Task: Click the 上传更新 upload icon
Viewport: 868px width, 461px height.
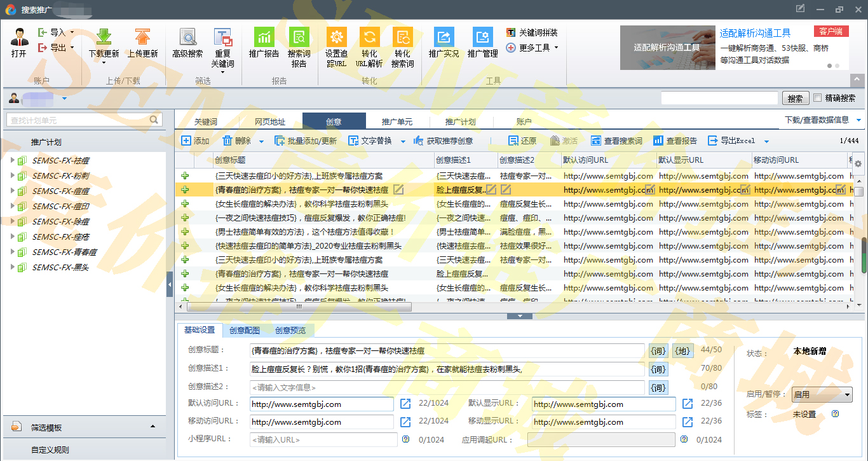Action: (x=142, y=37)
